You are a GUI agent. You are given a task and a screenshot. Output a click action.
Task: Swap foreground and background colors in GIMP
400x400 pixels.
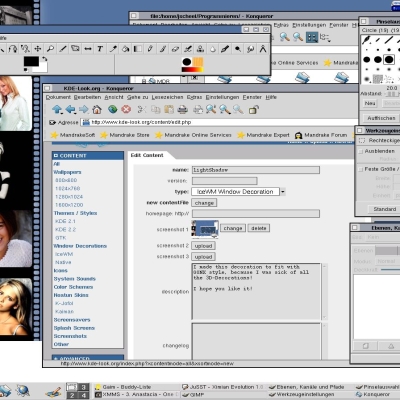(44, 59)
